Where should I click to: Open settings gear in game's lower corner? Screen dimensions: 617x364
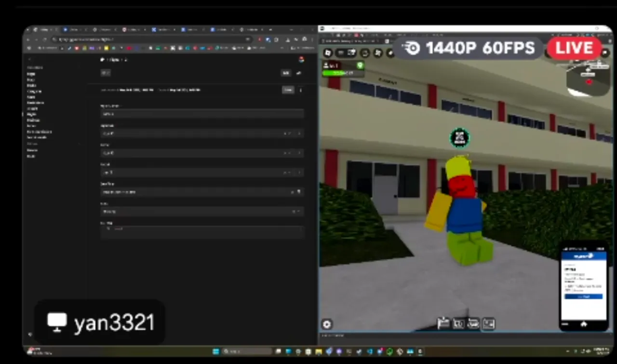tap(327, 325)
